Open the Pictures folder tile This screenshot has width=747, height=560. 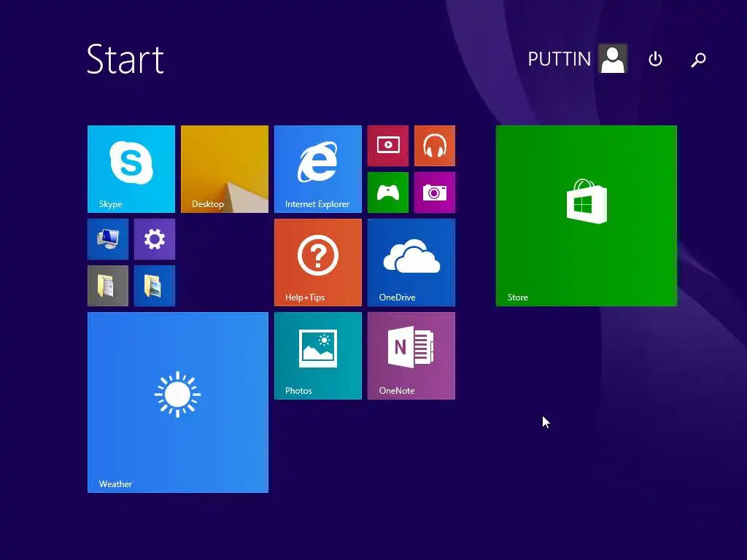[155, 286]
